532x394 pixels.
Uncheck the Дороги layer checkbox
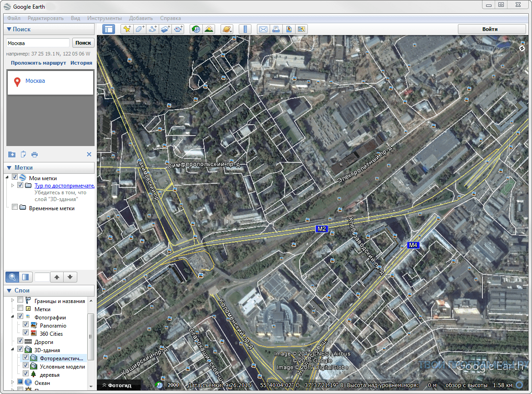point(20,341)
